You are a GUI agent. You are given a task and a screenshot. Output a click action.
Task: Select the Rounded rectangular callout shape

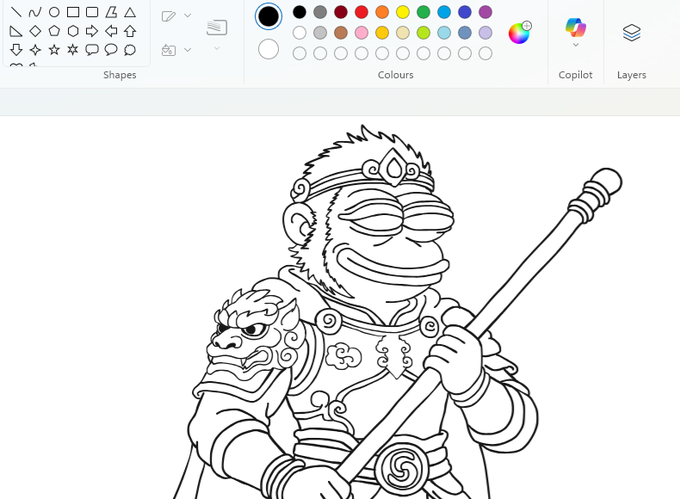tap(92, 50)
